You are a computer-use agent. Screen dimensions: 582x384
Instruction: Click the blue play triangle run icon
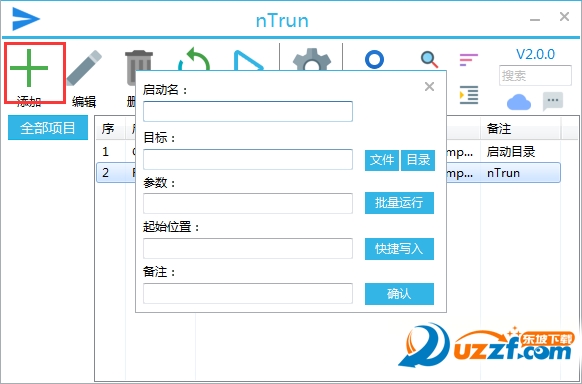pos(248,61)
